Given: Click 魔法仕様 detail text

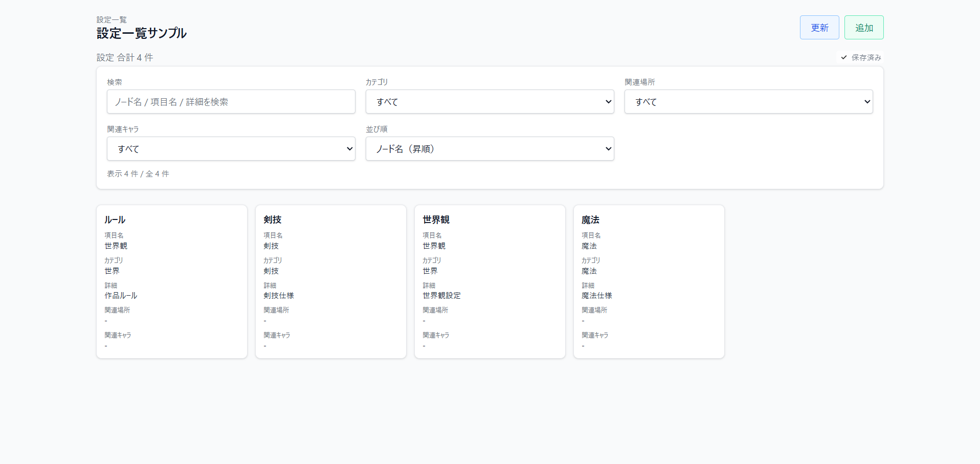Looking at the screenshot, I should [597, 296].
